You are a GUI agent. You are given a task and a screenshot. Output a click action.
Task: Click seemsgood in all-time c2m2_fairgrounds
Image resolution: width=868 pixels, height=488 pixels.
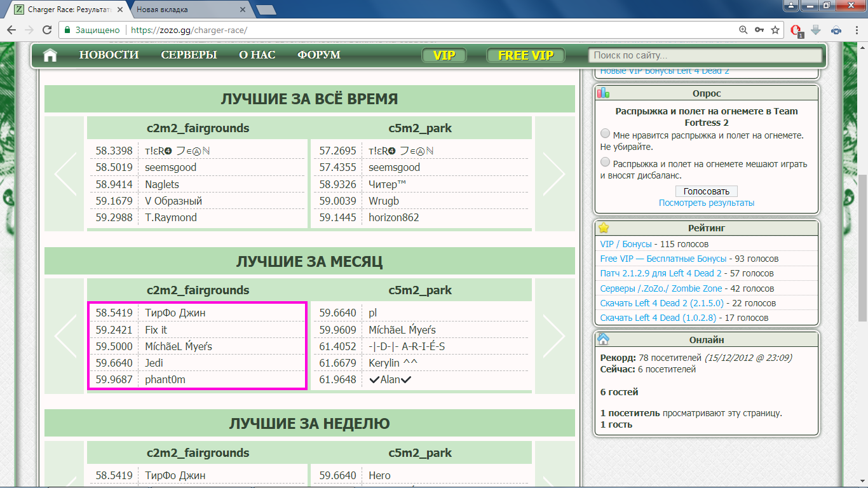pyautogui.click(x=171, y=168)
